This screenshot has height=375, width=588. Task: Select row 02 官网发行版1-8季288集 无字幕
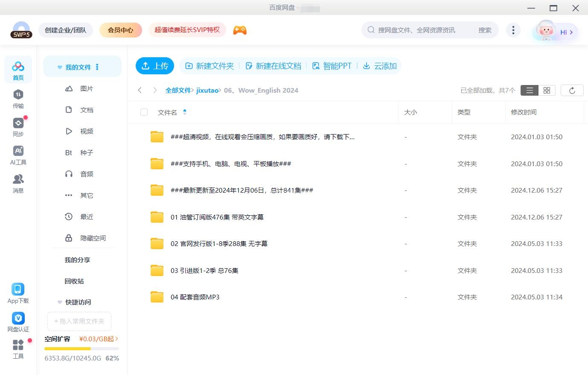[x=358, y=244]
